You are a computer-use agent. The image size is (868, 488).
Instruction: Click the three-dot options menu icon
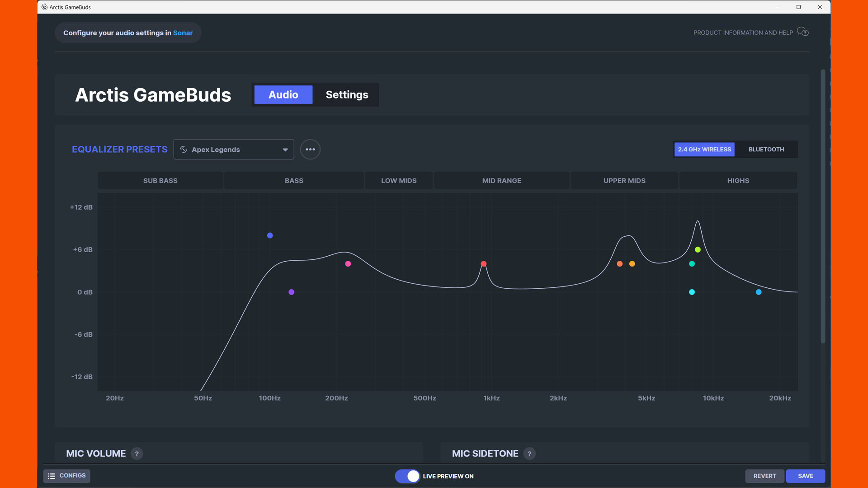pos(310,149)
